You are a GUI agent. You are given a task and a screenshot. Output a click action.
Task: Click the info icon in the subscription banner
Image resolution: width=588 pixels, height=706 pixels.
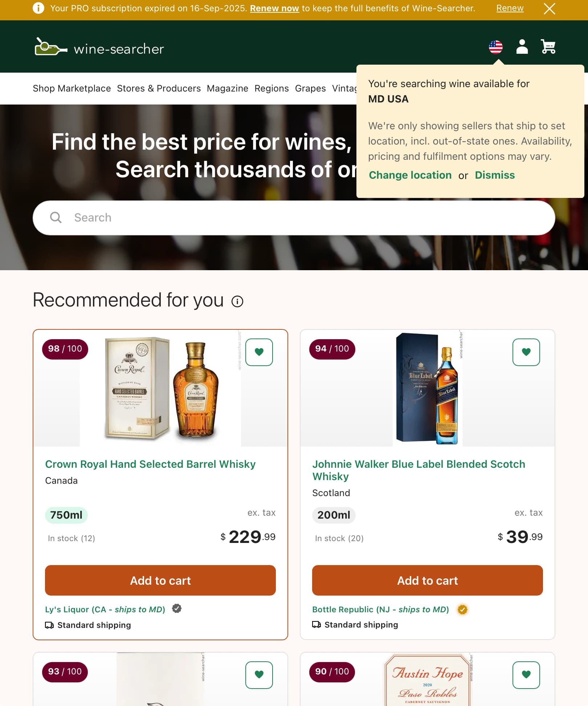pyautogui.click(x=38, y=8)
